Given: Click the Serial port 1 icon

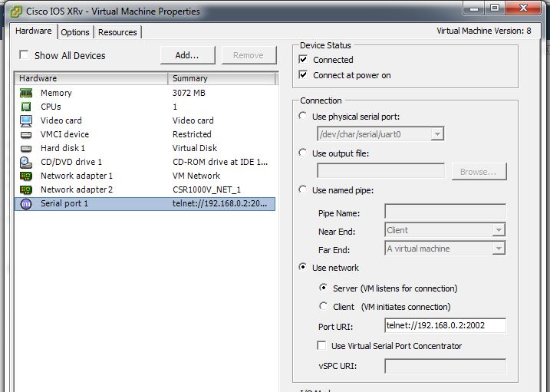Looking at the screenshot, I should pos(26,204).
